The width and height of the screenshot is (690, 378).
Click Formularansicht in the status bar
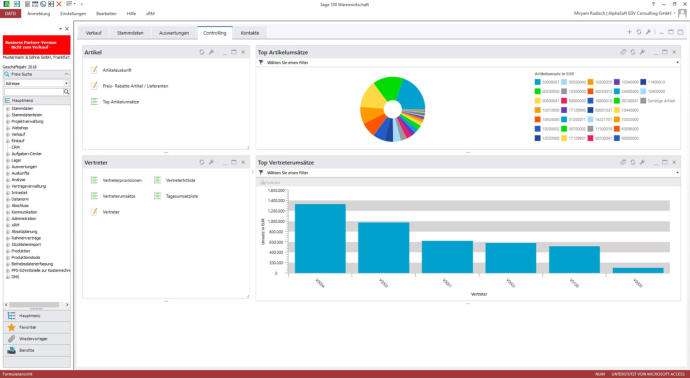(17, 374)
